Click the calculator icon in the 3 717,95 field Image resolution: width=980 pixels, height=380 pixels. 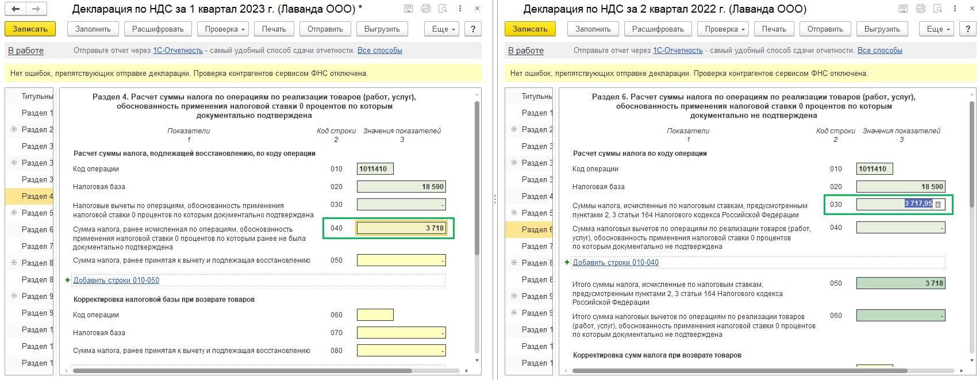[x=938, y=204]
